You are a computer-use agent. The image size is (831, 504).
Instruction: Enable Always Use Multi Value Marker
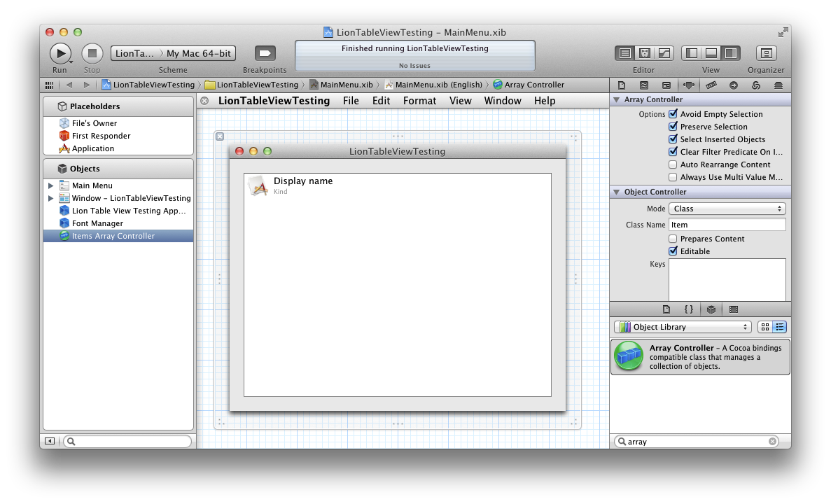pos(673,177)
